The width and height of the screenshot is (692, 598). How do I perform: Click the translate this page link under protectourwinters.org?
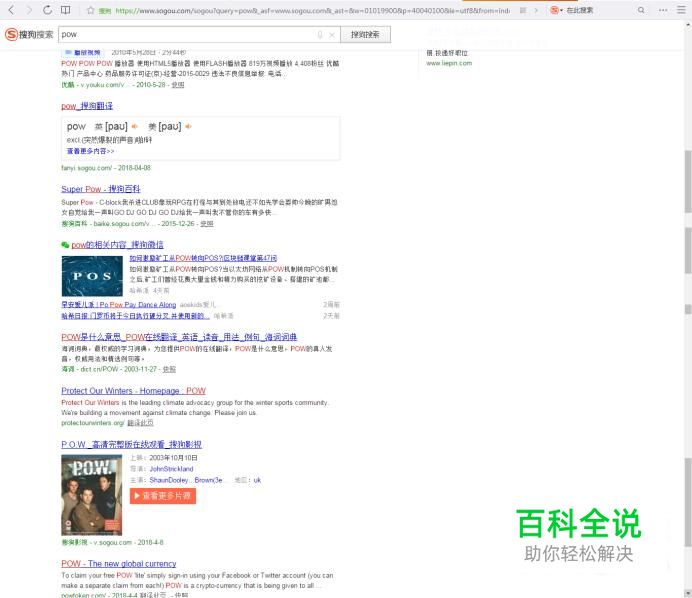pos(140,423)
